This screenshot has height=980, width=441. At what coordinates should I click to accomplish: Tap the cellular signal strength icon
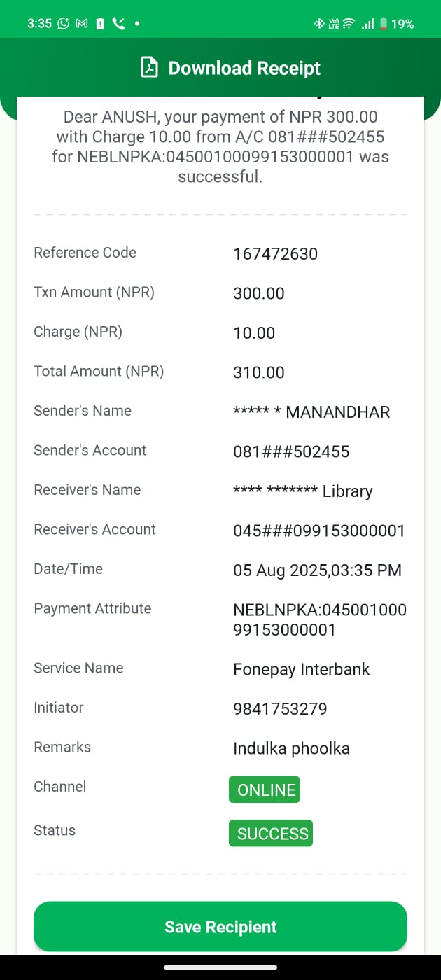click(367, 24)
